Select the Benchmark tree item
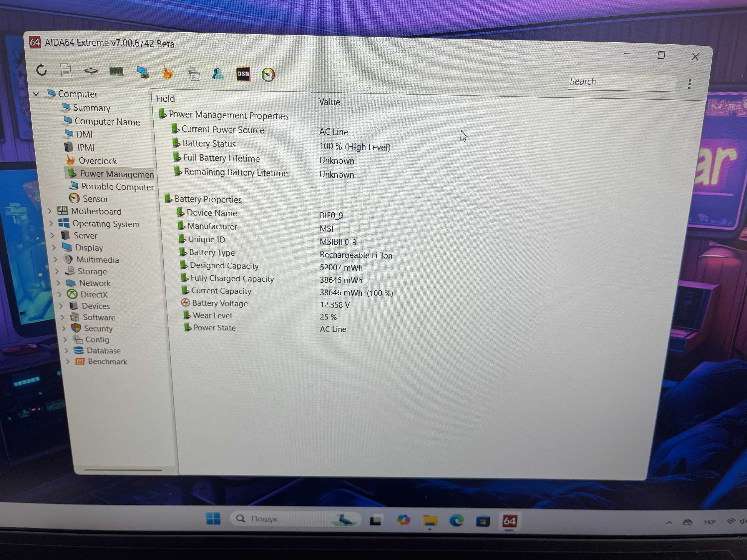Viewport: 747px width, 560px height. pos(101,361)
